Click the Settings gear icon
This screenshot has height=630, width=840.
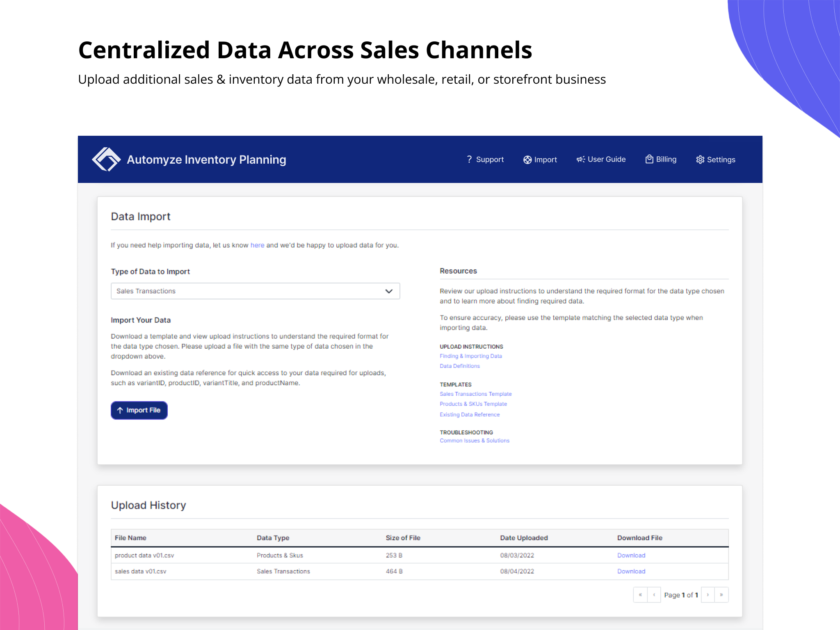[x=700, y=160]
